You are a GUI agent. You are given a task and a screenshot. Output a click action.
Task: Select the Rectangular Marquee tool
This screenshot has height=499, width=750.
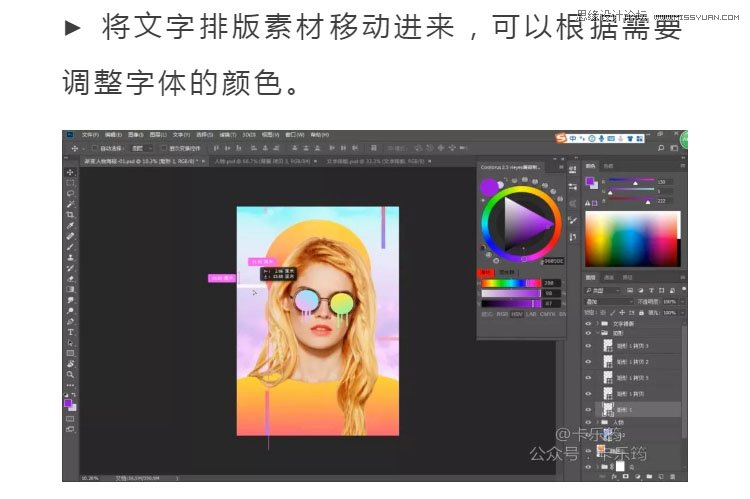coord(70,183)
